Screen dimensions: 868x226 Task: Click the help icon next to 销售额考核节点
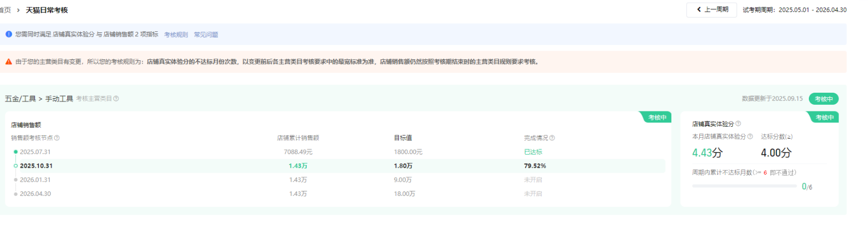57,138
